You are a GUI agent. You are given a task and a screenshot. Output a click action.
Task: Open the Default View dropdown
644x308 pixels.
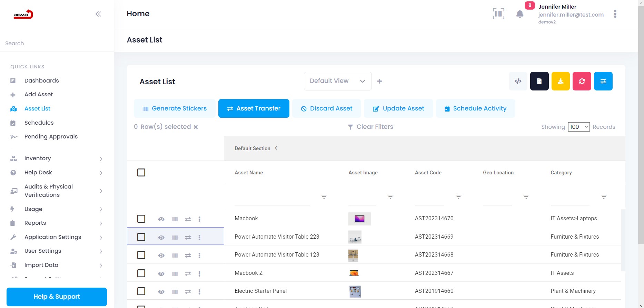[x=338, y=81]
